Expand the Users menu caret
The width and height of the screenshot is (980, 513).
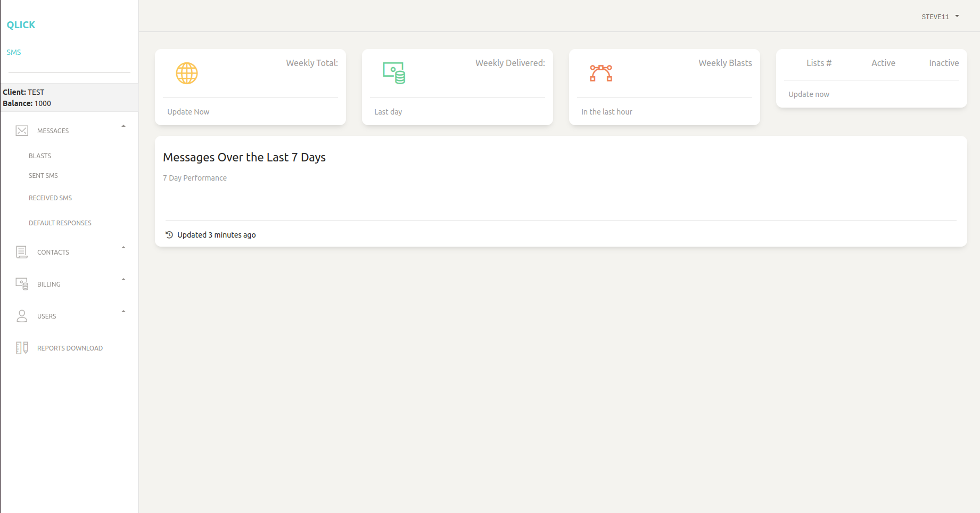(x=123, y=312)
